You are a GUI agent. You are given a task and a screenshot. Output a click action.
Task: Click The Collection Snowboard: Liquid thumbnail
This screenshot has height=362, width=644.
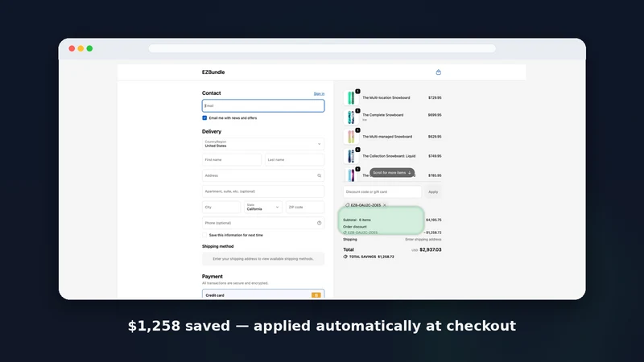point(351,156)
